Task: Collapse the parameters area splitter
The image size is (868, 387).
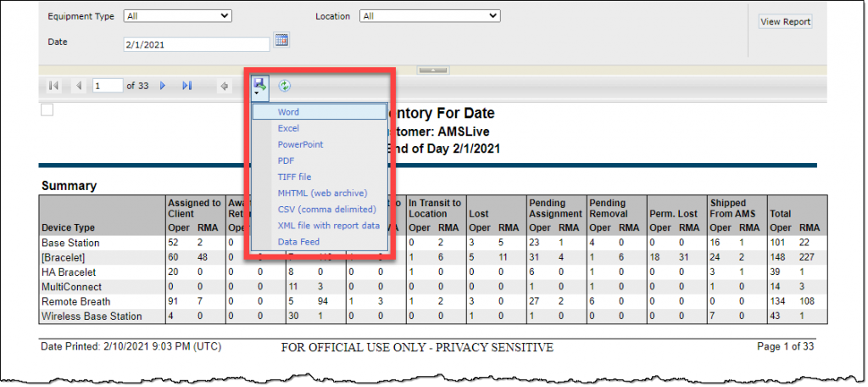Action: 433,70
